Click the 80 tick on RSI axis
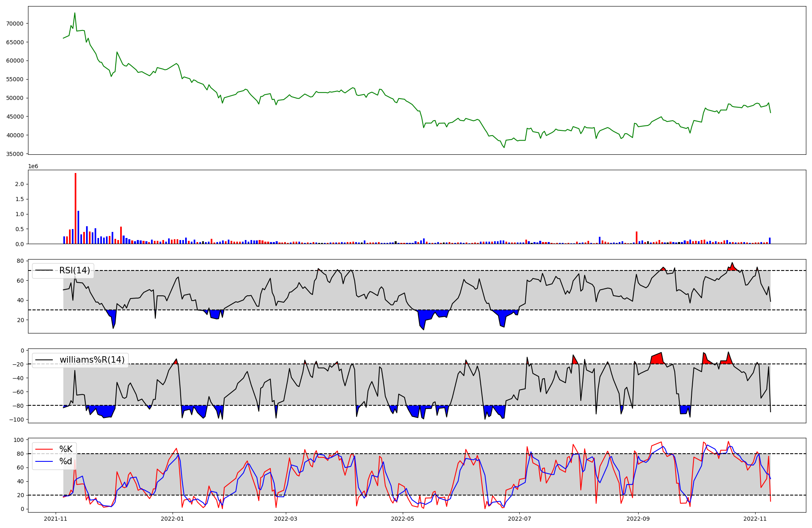 pyautogui.click(x=20, y=261)
